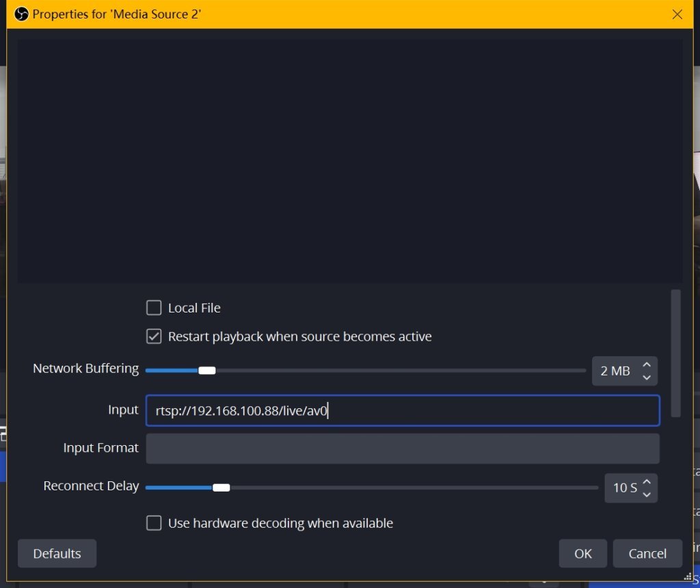The height and width of the screenshot is (588, 700).
Task: Click the Reconnect Delay slider handle
Action: [221, 487]
